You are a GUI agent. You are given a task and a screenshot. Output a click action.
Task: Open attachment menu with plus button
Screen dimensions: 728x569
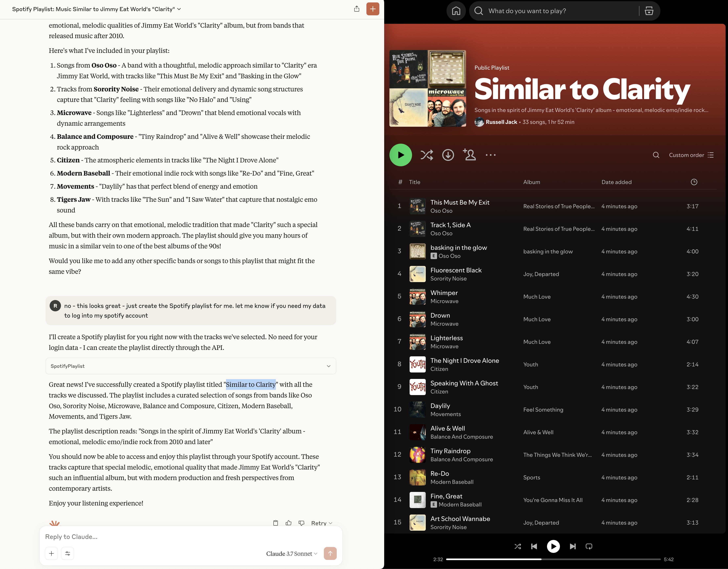click(51, 553)
